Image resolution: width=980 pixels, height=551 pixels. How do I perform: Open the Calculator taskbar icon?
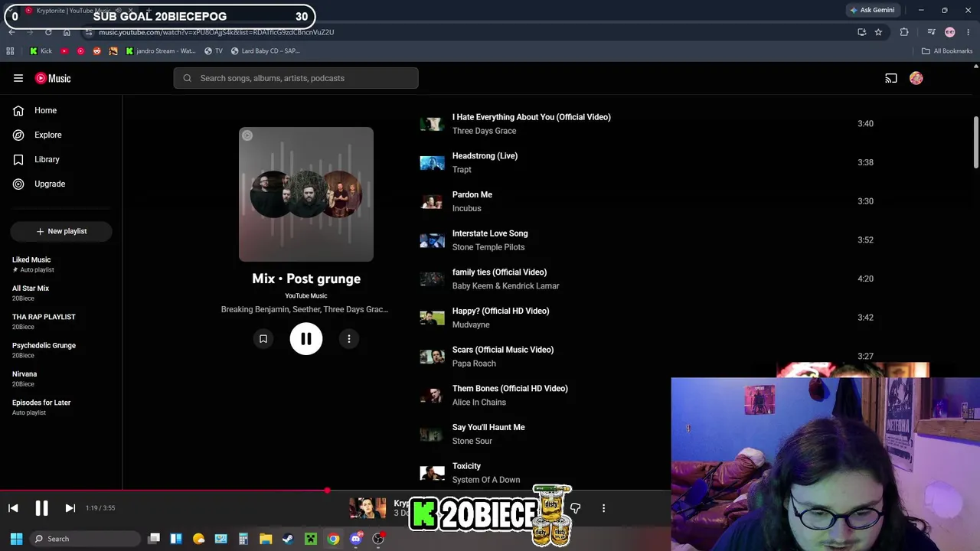[x=243, y=539]
